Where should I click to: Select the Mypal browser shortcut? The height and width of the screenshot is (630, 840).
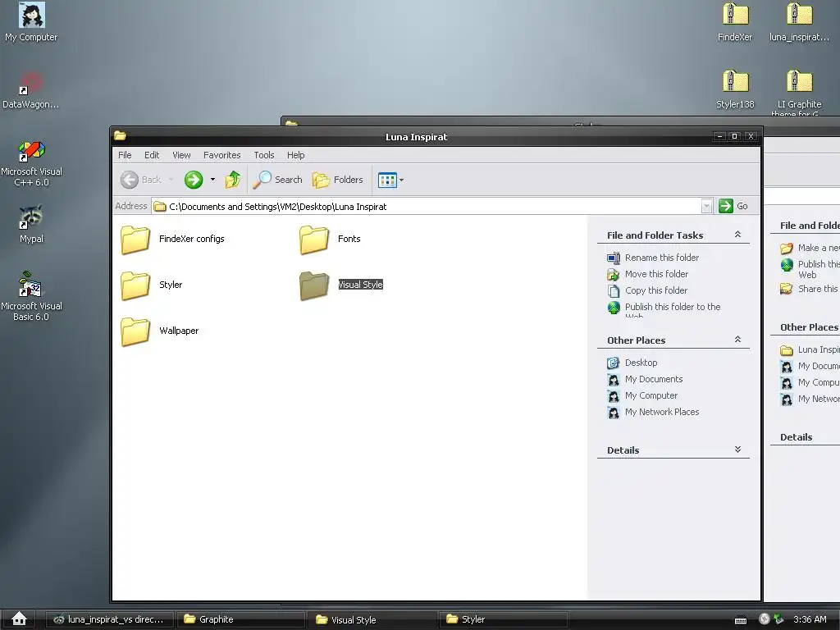[x=32, y=223]
